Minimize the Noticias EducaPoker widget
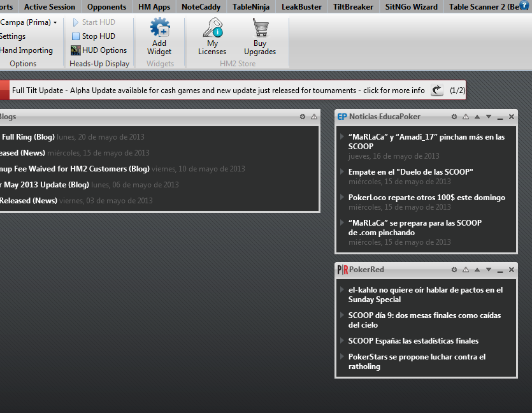Viewport: 532px width, 413px height. pos(500,117)
